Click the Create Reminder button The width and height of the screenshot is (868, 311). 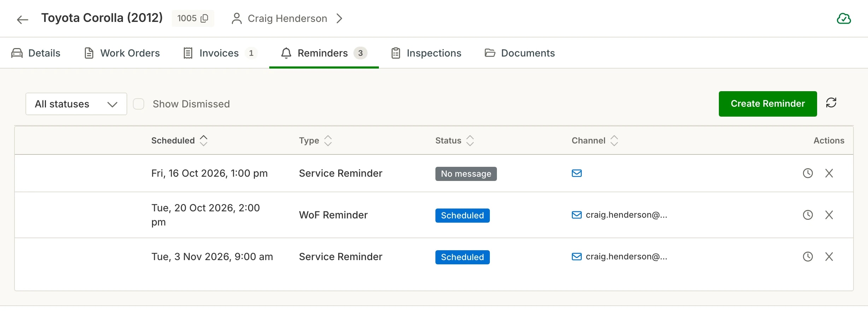click(768, 104)
